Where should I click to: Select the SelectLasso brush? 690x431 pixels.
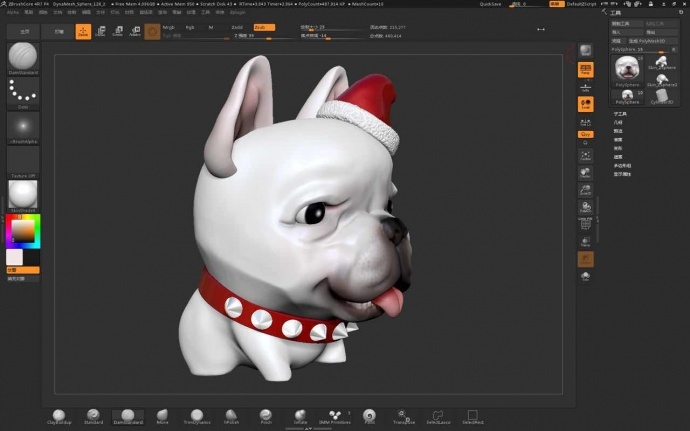tap(438, 416)
